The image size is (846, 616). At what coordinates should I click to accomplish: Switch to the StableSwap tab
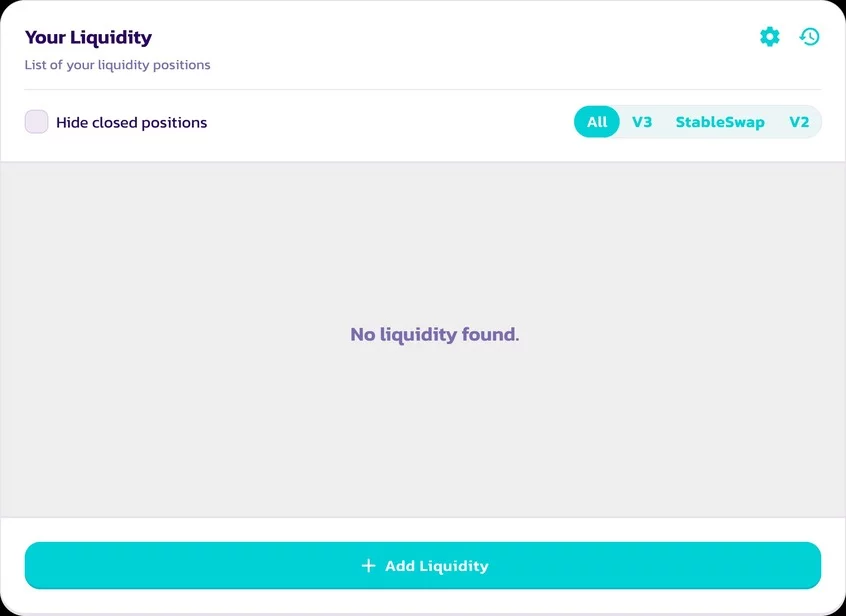click(x=720, y=122)
